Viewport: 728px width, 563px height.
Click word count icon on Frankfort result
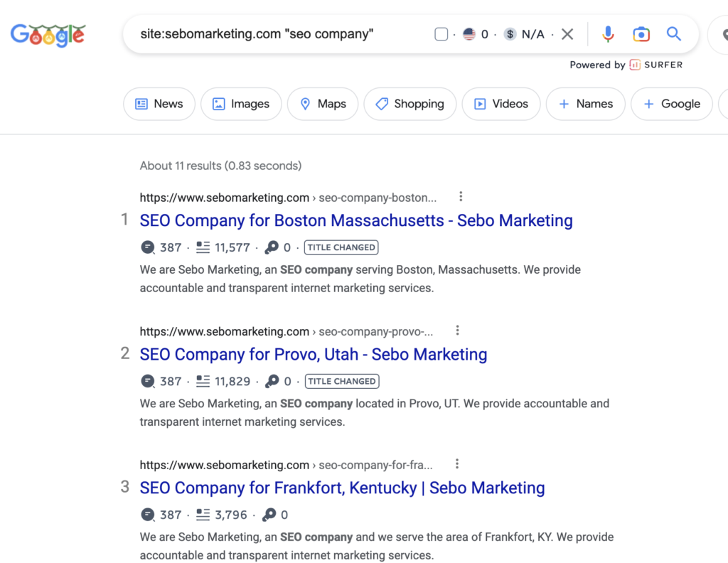(203, 515)
